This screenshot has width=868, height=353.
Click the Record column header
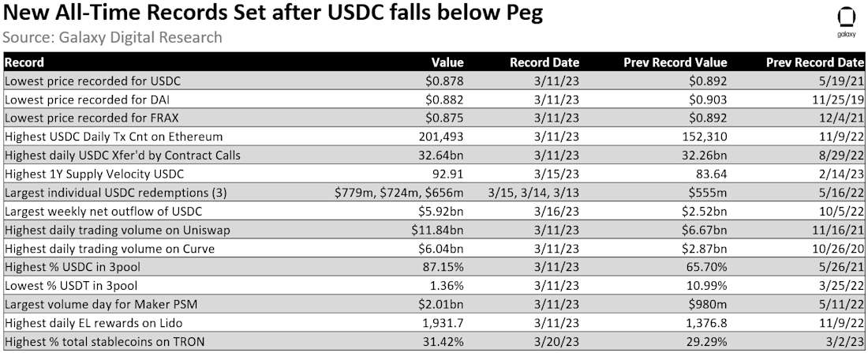click(x=24, y=62)
